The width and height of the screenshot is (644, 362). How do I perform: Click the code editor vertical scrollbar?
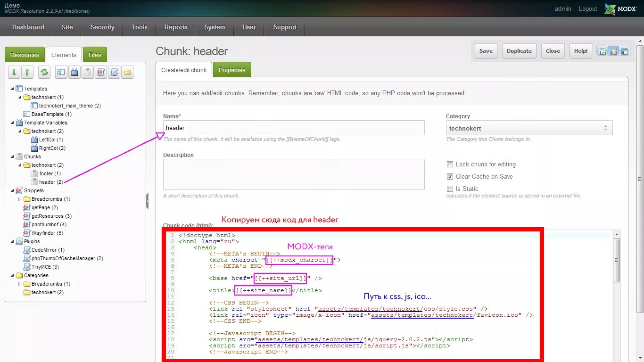coord(616,260)
